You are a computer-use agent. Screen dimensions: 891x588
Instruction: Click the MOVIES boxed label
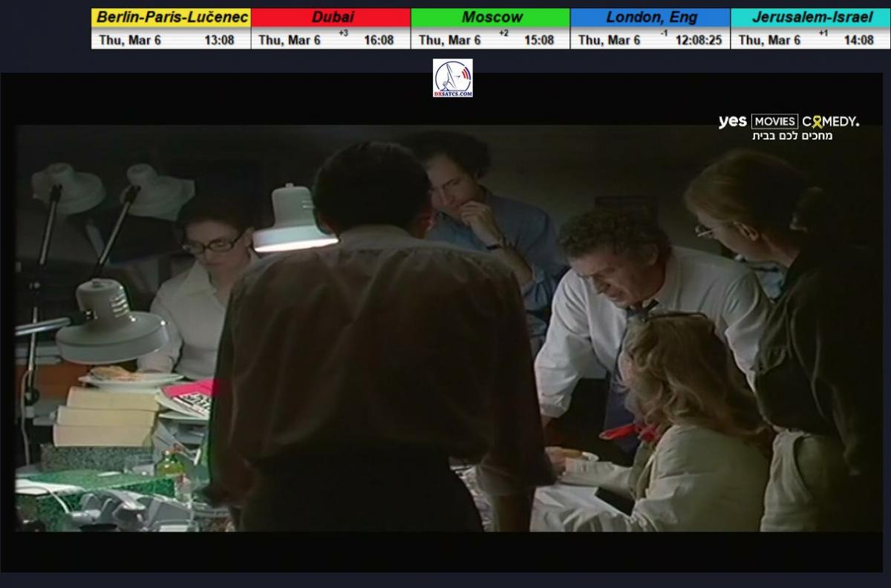(x=774, y=121)
